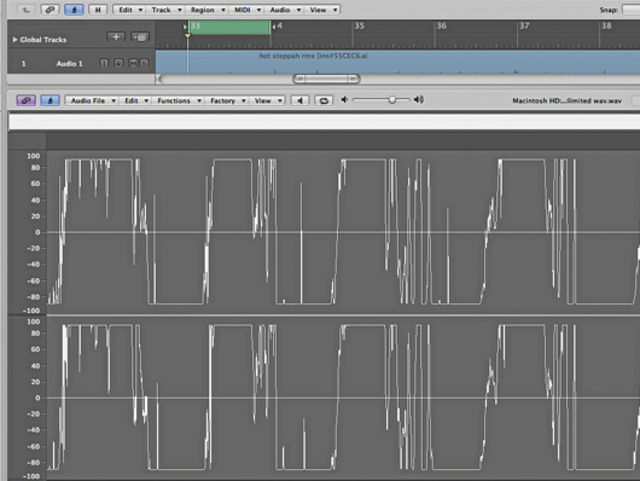Click the low volume speaker icon
Viewport: 640px width, 481px height.
344,99
